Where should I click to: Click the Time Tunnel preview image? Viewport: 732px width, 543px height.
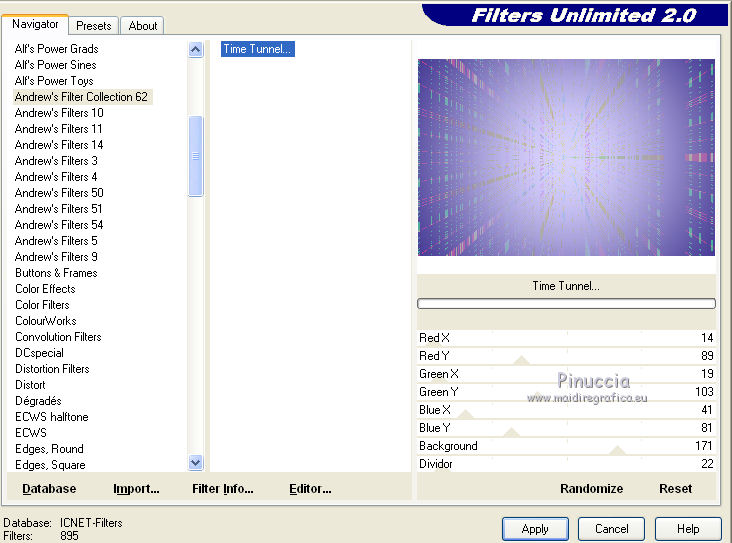(x=566, y=157)
